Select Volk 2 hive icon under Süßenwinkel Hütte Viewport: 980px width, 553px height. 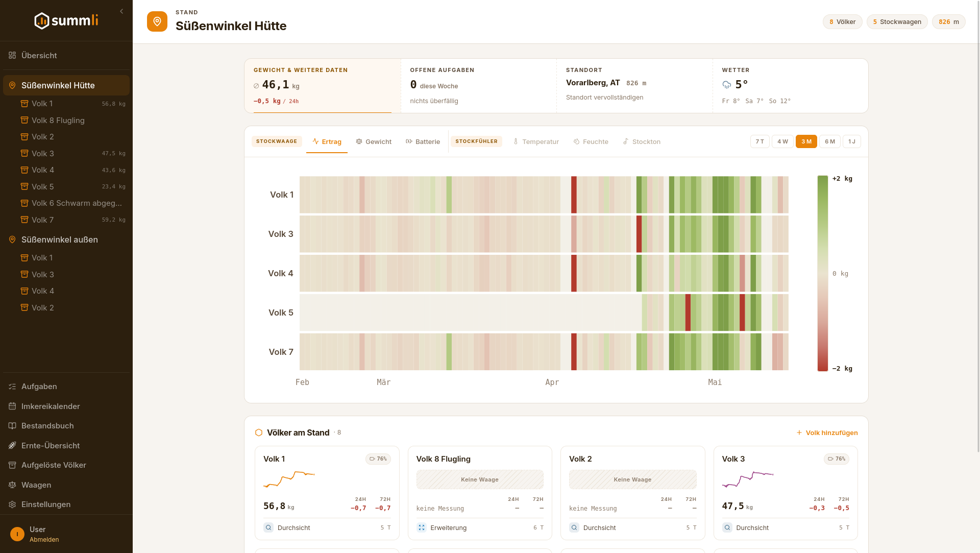click(x=24, y=137)
